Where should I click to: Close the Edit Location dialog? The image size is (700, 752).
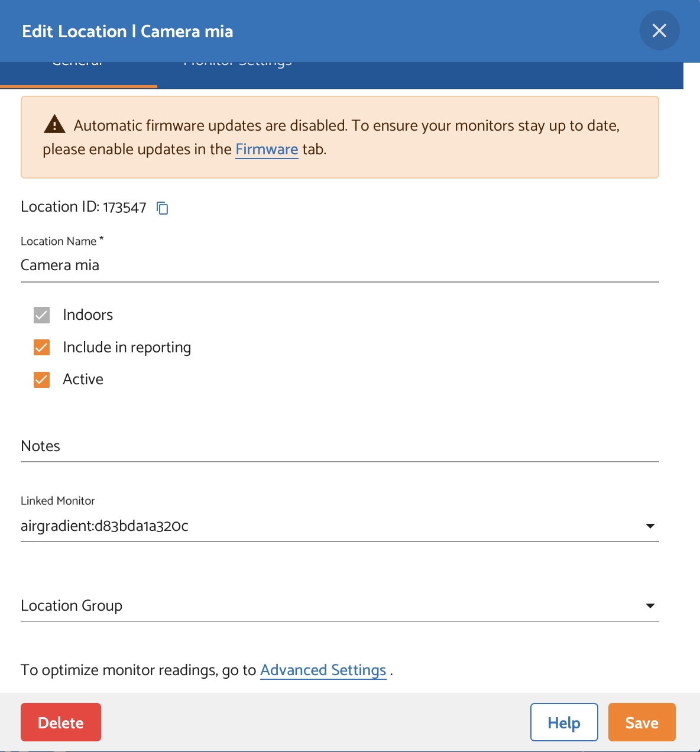tap(659, 31)
